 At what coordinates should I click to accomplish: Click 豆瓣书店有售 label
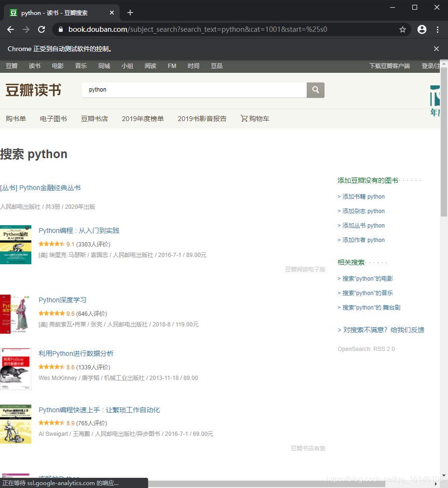[308, 448]
